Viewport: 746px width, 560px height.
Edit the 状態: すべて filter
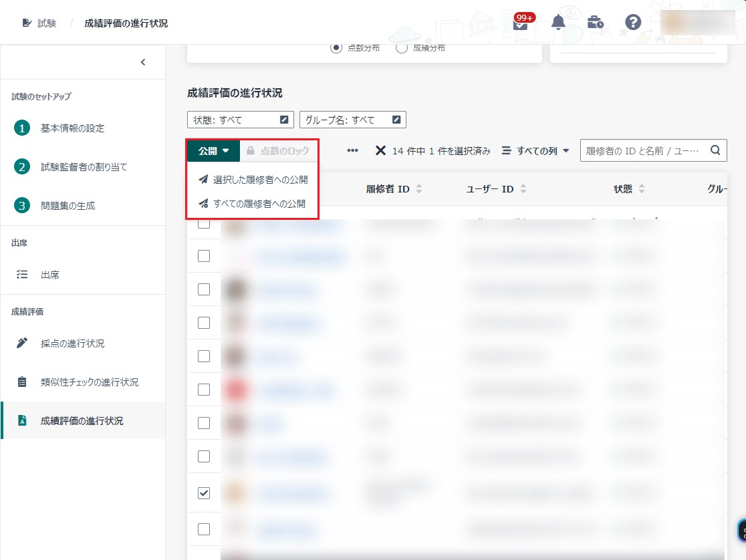pyautogui.click(x=240, y=120)
